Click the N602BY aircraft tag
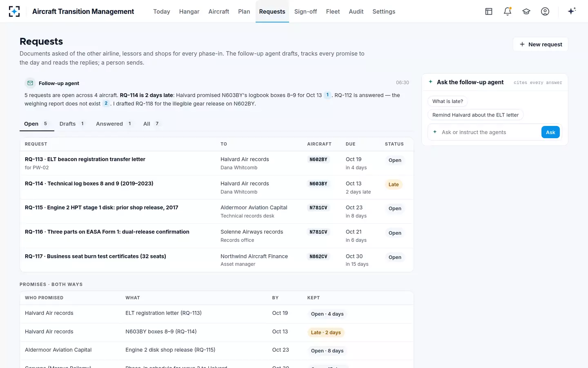This screenshot has height=368, width=588. (318, 159)
